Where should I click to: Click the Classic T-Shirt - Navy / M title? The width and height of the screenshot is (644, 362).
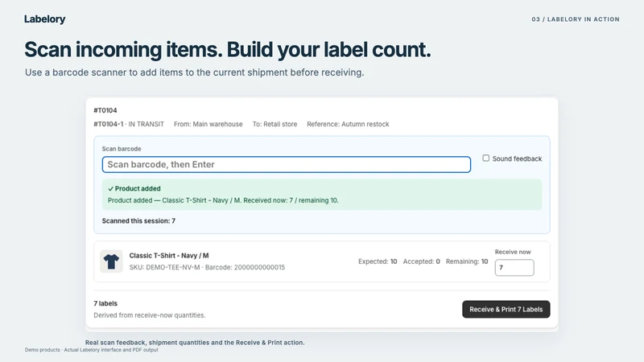[x=169, y=255]
